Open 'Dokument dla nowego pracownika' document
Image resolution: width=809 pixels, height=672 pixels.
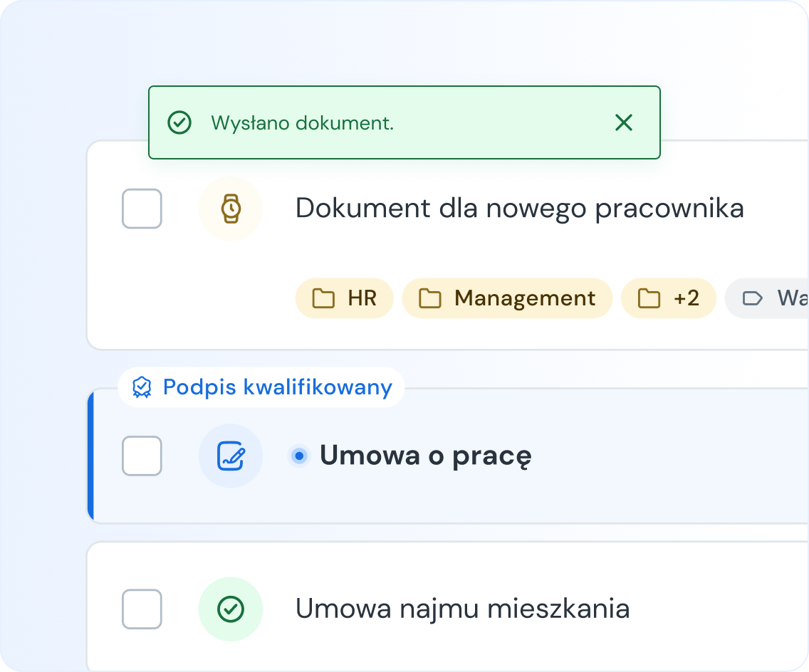[519, 209]
